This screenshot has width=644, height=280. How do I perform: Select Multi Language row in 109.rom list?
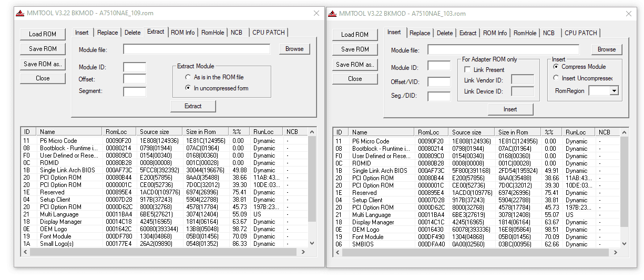164,214
